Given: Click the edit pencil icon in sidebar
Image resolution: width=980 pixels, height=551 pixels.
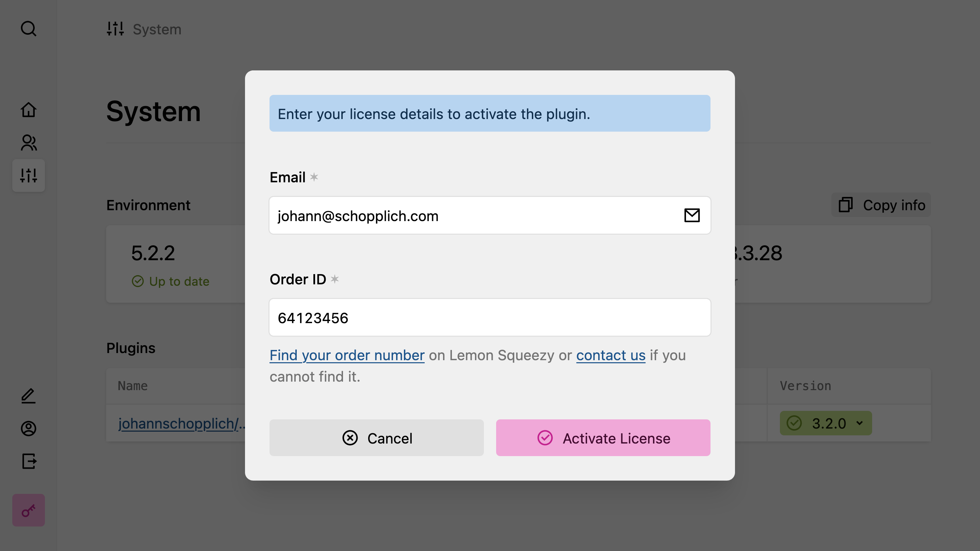Looking at the screenshot, I should click(29, 396).
